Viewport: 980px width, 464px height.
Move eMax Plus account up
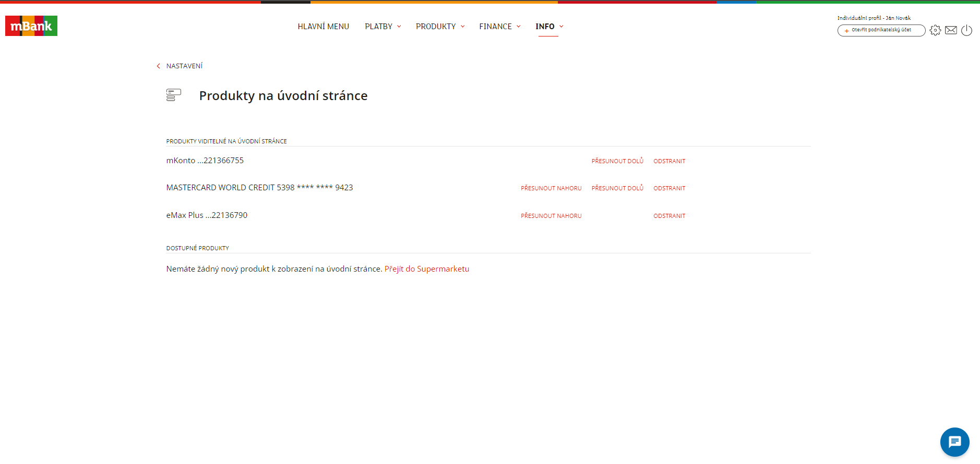click(x=551, y=216)
